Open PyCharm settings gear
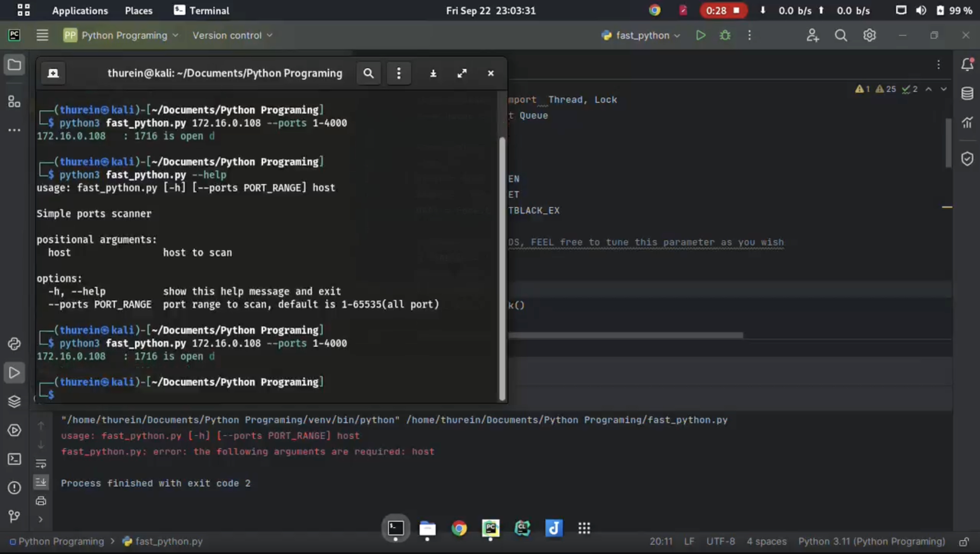 [869, 35]
